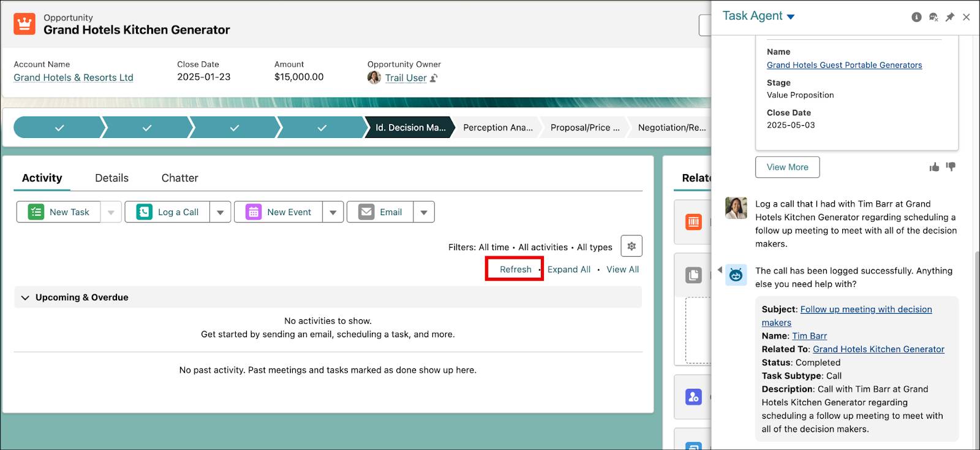Image resolution: width=980 pixels, height=450 pixels.
Task: Pin the Task Agent panel
Action: click(950, 17)
